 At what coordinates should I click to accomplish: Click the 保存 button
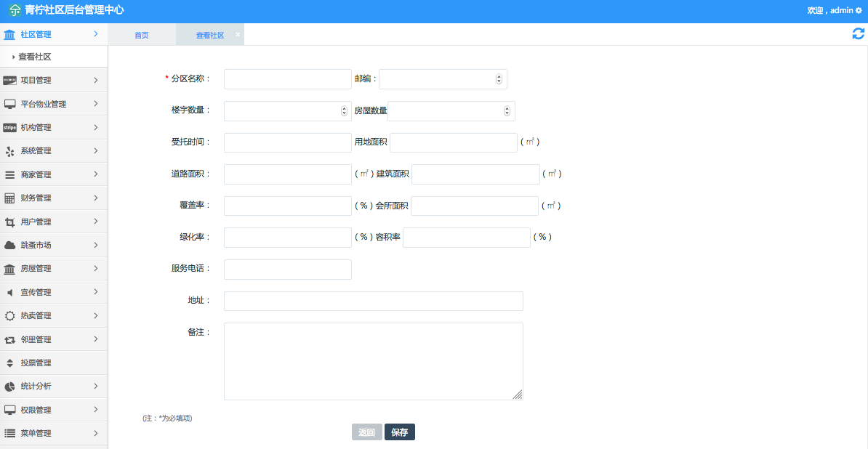pyautogui.click(x=400, y=432)
